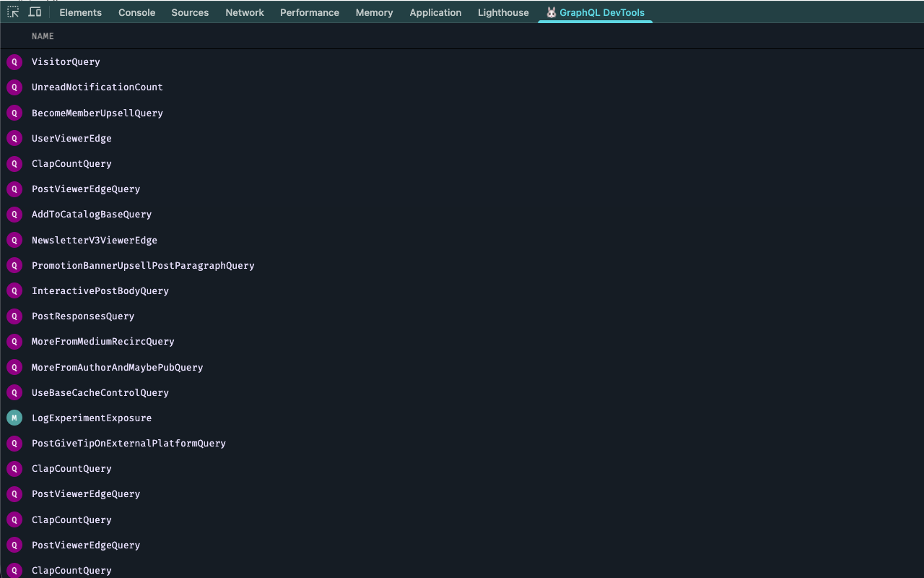Open the PostGiveTipOnExternalPlatformQuery operation name
This screenshot has width=924, height=578.
[x=128, y=443]
